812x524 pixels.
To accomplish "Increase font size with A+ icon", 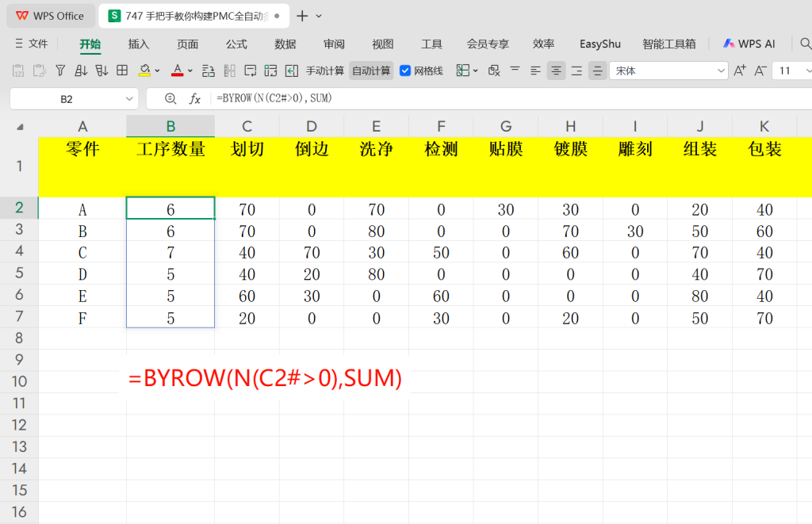I will click(740, 71).
